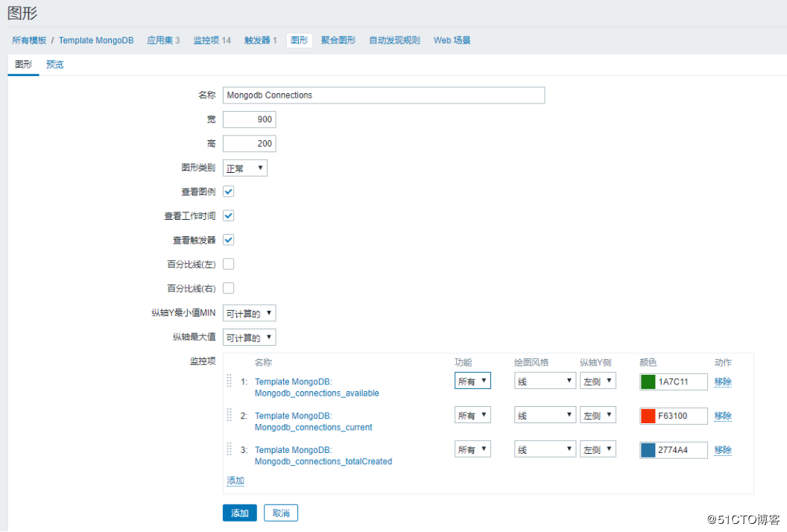Remove Mongodb_connections_totalCreated via 移除 link
Image resolution: width=787 pixels, height=532 pixels.
pos(723,450)
